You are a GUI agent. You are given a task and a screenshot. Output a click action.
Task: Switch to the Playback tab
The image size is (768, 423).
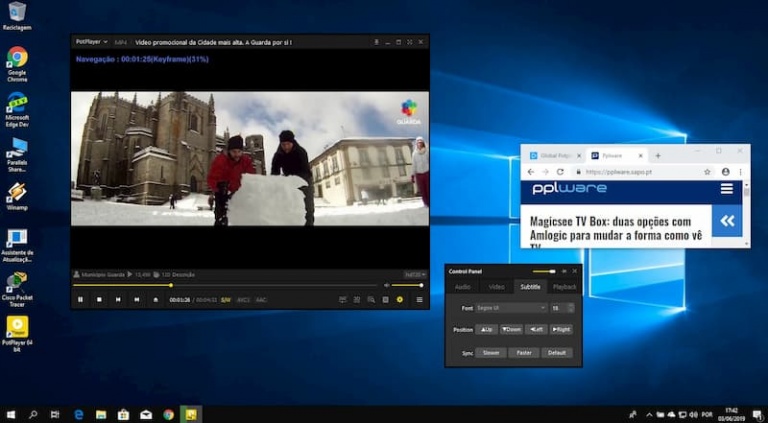tap(565, 287)
